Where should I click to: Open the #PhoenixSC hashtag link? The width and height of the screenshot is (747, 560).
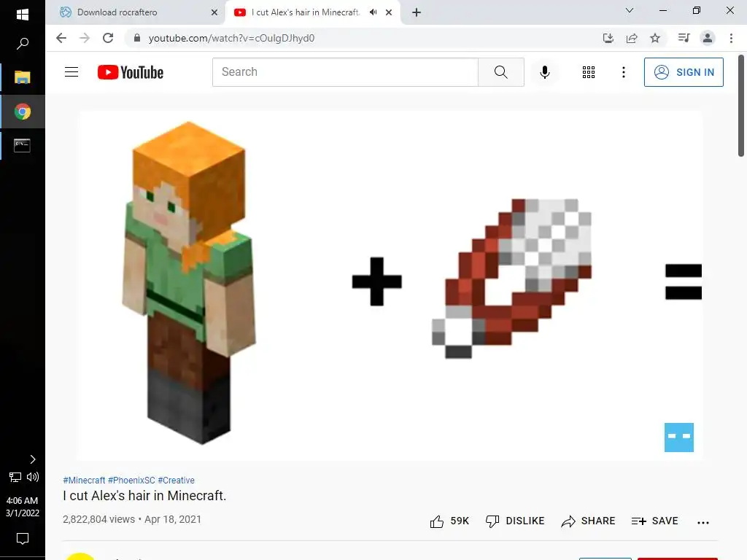(x=131, y=480)
